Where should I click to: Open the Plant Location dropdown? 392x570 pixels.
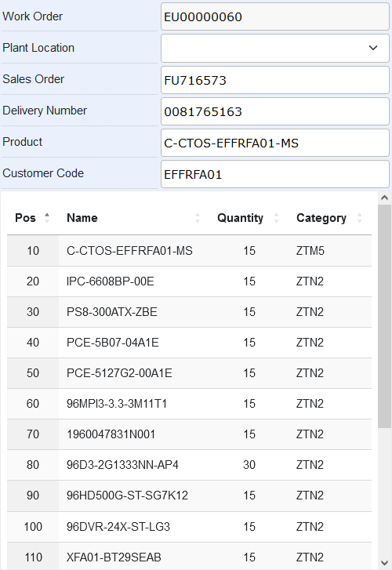tap(275, 48)
